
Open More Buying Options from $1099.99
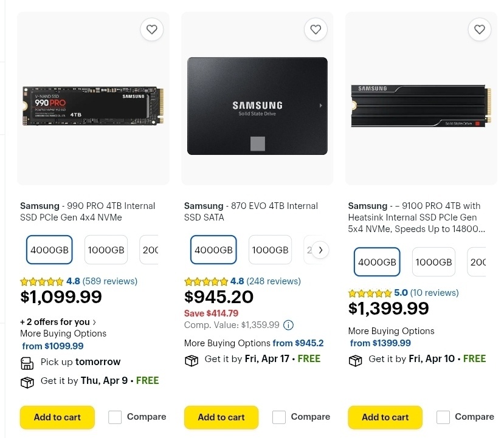tap(53, 346)
